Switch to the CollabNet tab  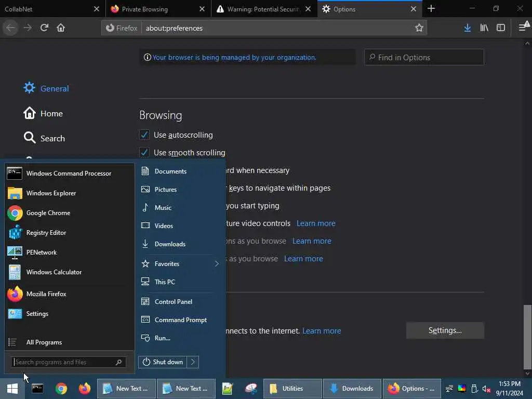click(52, 9)
